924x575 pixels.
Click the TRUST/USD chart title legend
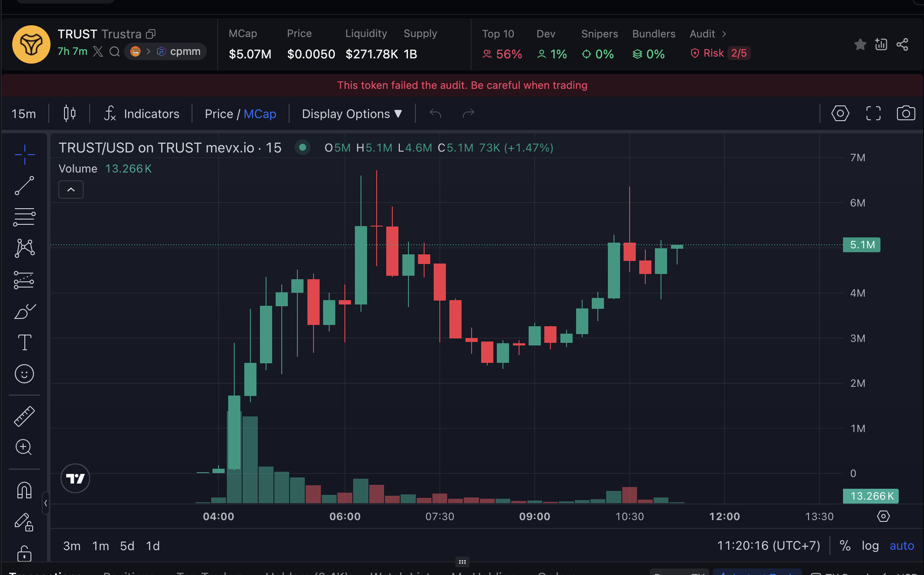coord(170,148)
